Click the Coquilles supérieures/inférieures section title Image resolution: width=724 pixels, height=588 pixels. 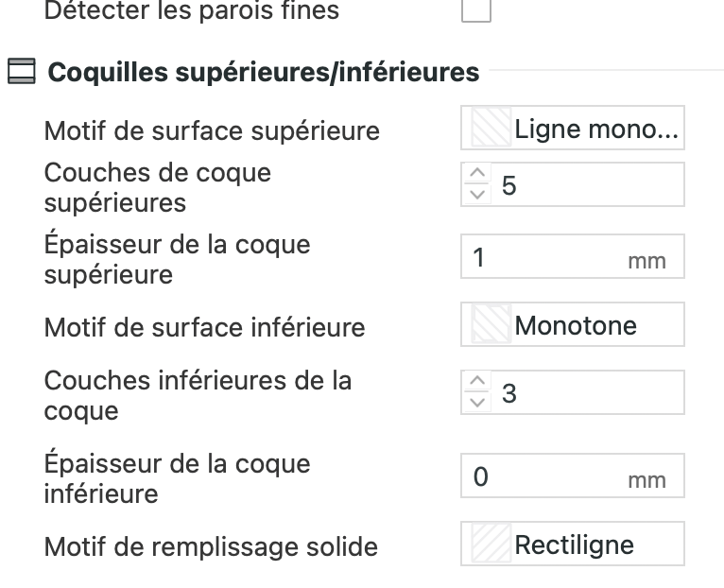[x=264, y=72]
